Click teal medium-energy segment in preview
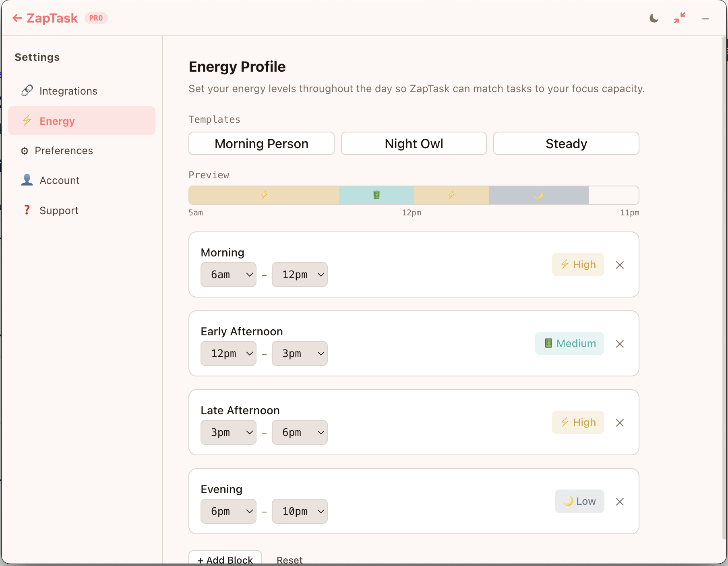Screen dimensions: 728x566 tap(376, 195)
